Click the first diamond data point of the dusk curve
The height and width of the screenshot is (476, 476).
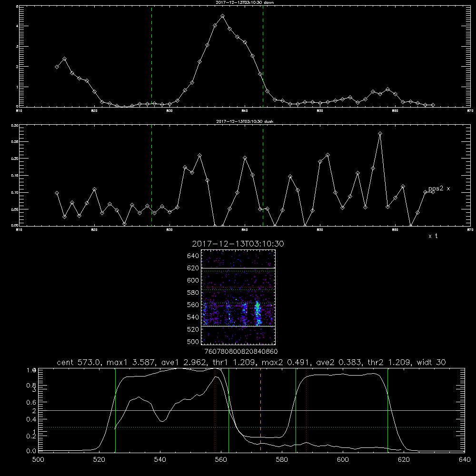tap(57, 193)
